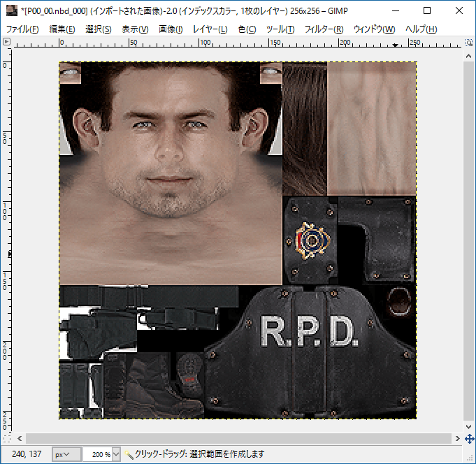Screen dimensions: 476x464
Task: Open the ヘルプ(H) menu
Action: tap(421, 29)
